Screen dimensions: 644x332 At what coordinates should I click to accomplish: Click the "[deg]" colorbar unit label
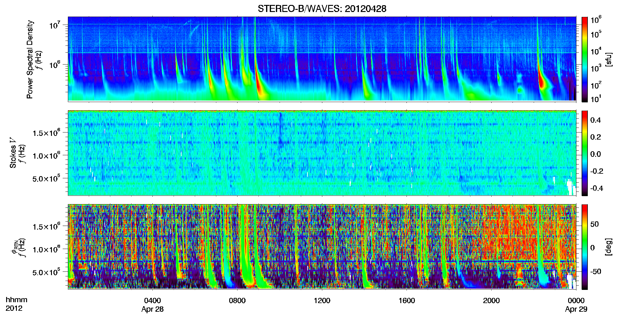(609, 247)
